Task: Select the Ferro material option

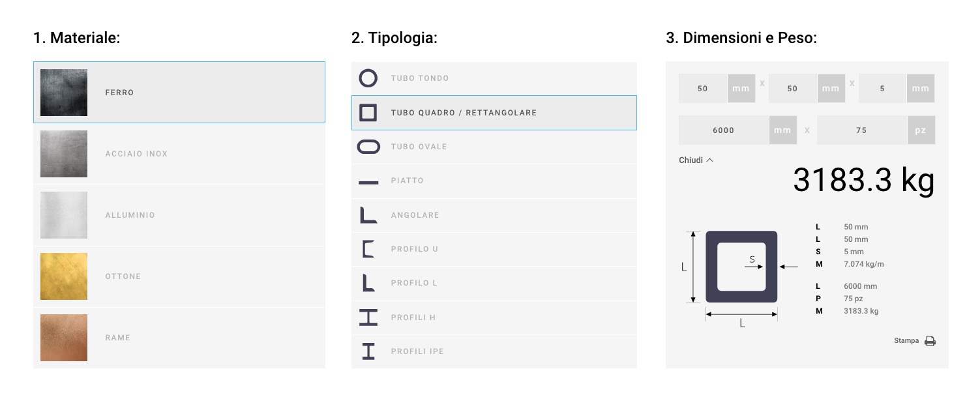Action: click(179, 93)
